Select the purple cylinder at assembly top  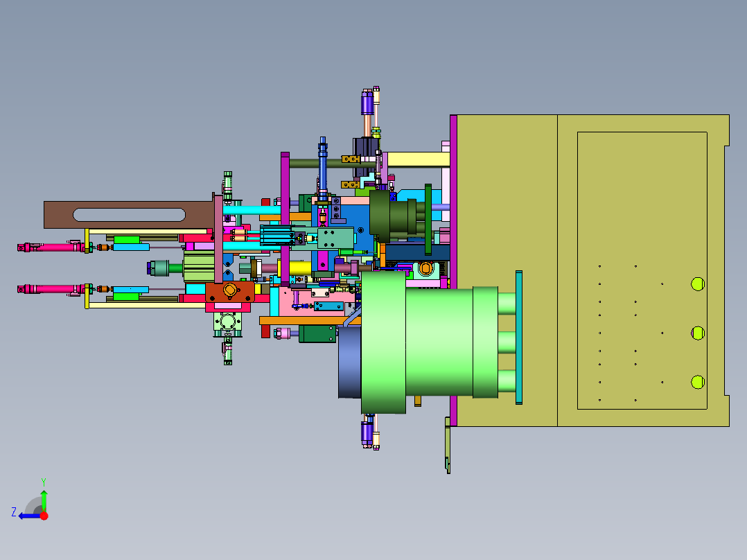pyautogui.click(x=367, y=103)
